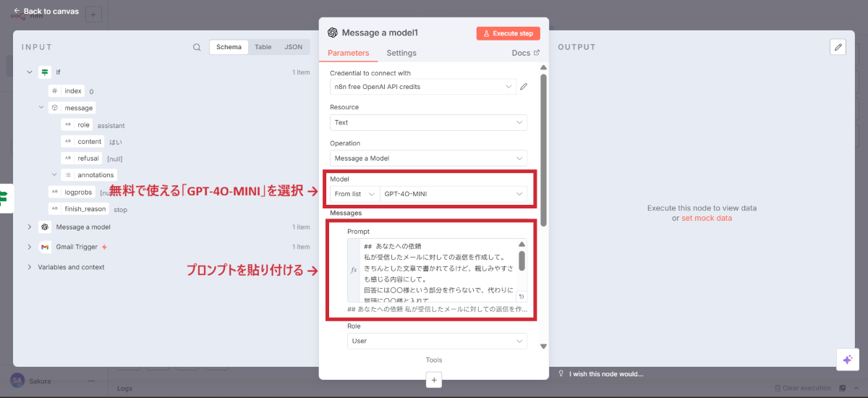
Task: Click the I wish this node would link
Action: coord(600,374)
